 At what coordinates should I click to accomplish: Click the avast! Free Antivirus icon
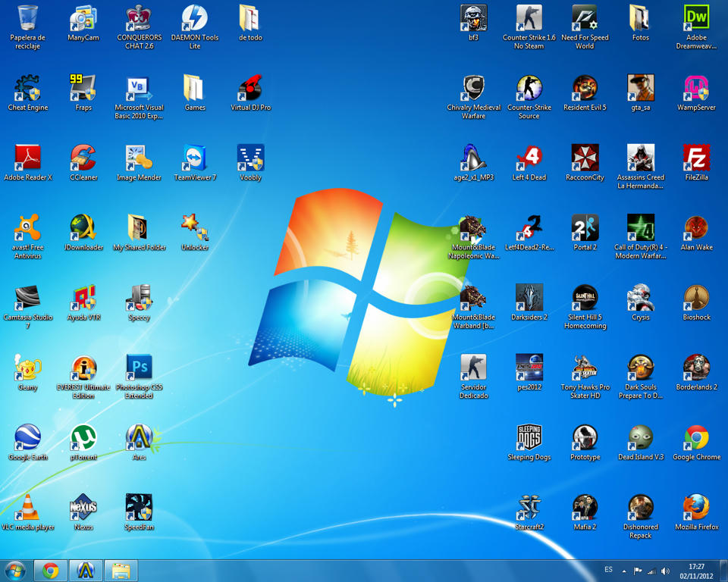click(27, 228)
